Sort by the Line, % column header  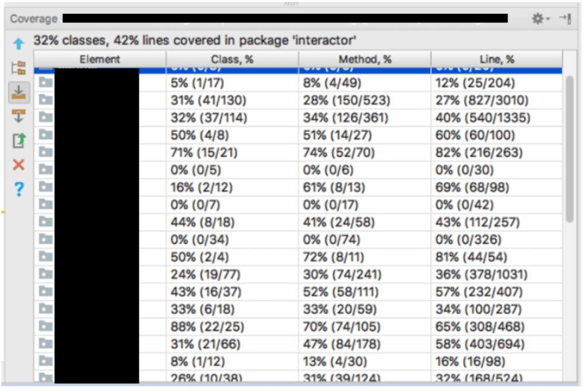[496, 59]
